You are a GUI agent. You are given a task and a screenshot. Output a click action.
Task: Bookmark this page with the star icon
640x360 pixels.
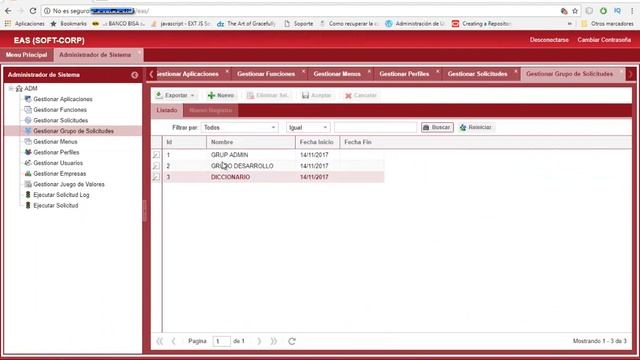pos(575,11)
